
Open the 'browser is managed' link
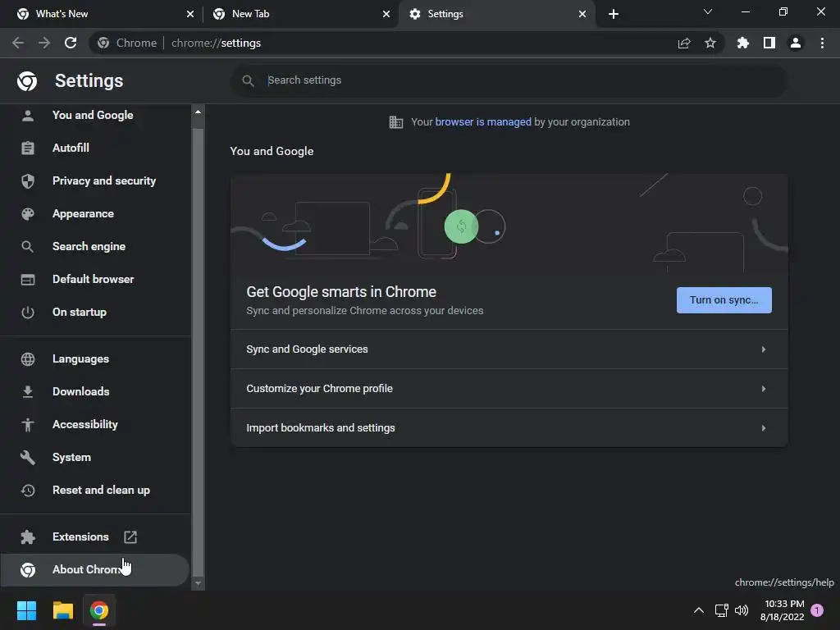483,122
